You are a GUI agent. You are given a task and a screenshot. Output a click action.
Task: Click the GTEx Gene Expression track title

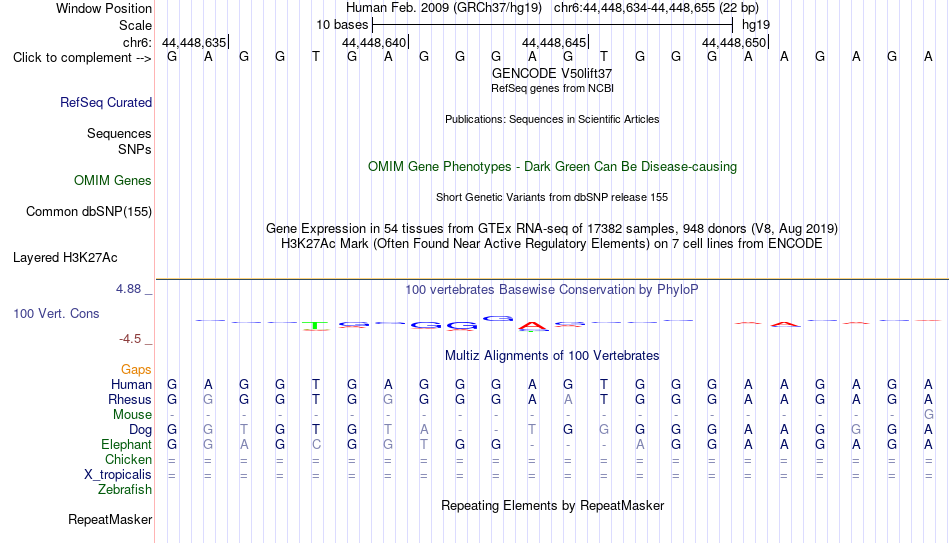pos(552,228)
